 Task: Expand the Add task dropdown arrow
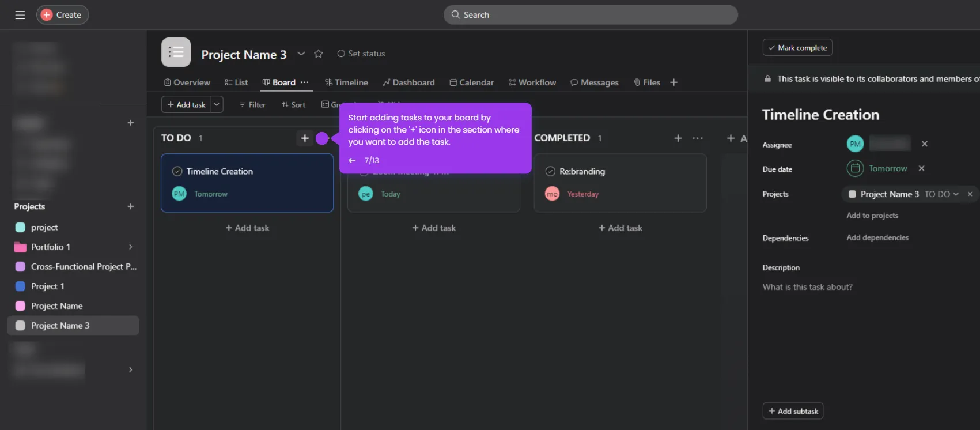pos(217,104)
